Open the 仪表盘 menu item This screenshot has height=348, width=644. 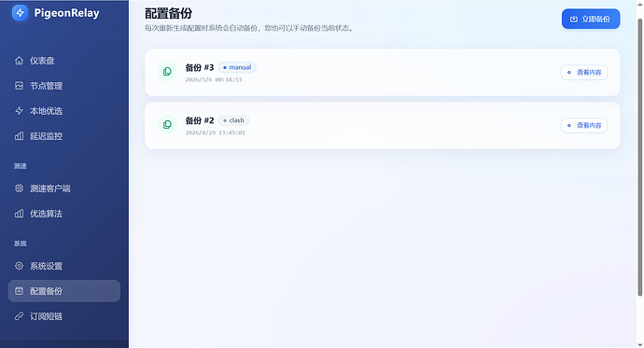(x=64, y=61)
